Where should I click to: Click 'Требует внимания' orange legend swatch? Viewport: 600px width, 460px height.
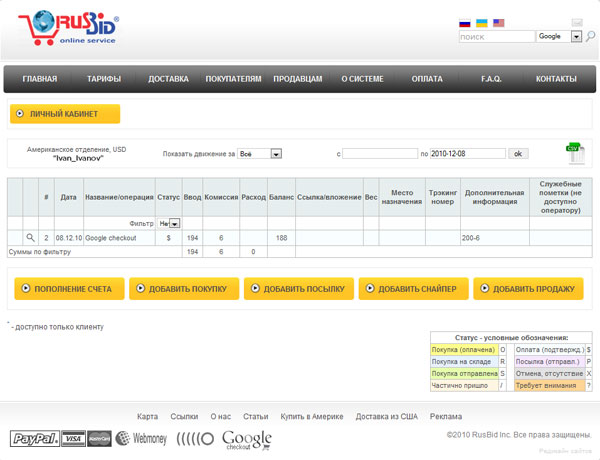point(549,385)
